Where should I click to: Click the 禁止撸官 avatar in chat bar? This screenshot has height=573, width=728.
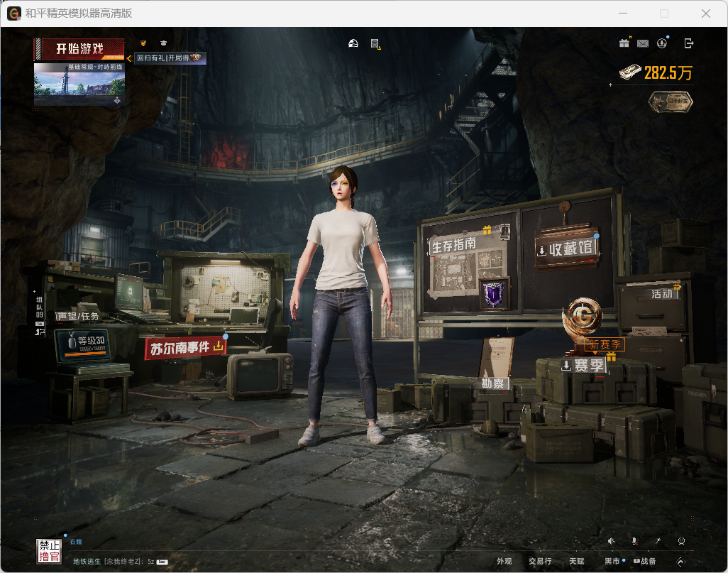click(x=49, y=551)
